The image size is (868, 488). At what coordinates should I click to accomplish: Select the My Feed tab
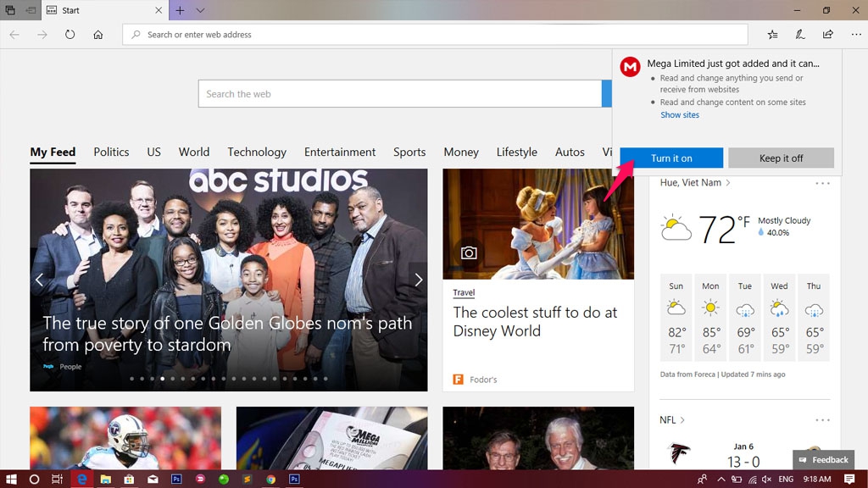click(53, 152)
